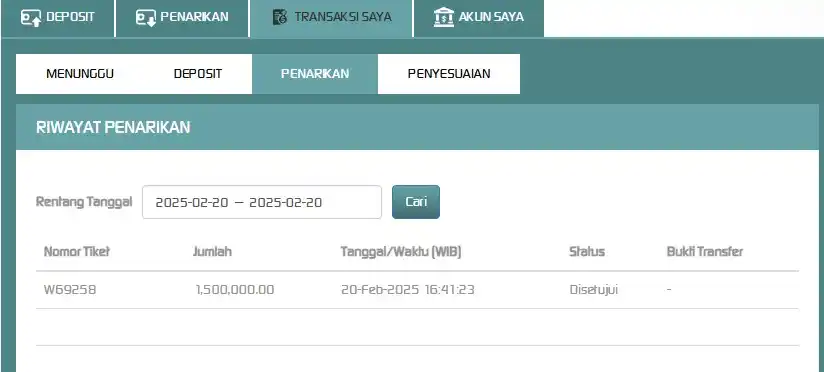Open the TRANSAKSI SAYA tab label
Screen dimensions: 824x372
coord(343,17)
